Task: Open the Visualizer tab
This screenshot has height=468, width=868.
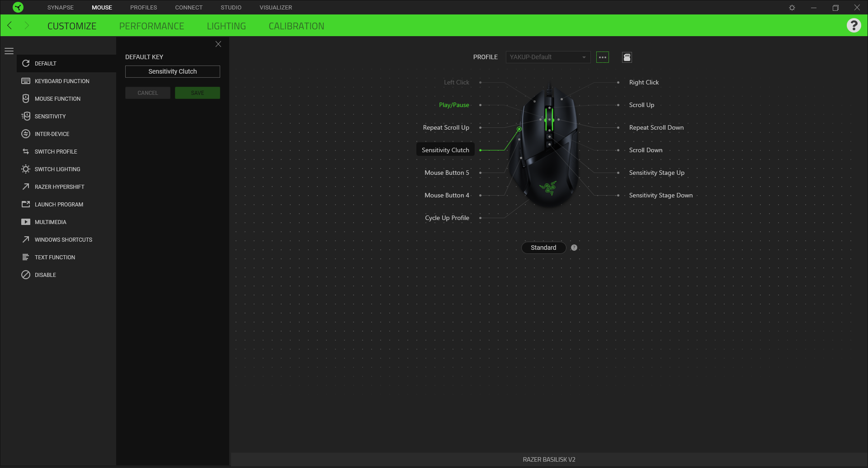Action: coord(276,7)
